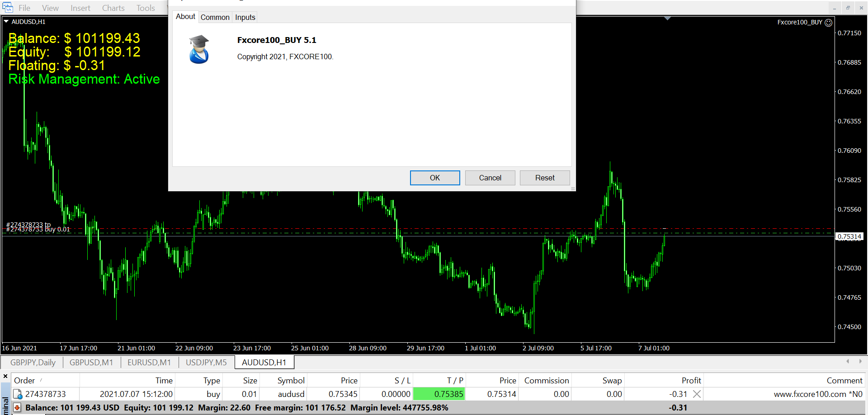Open the Charts menu

point(113,8)
